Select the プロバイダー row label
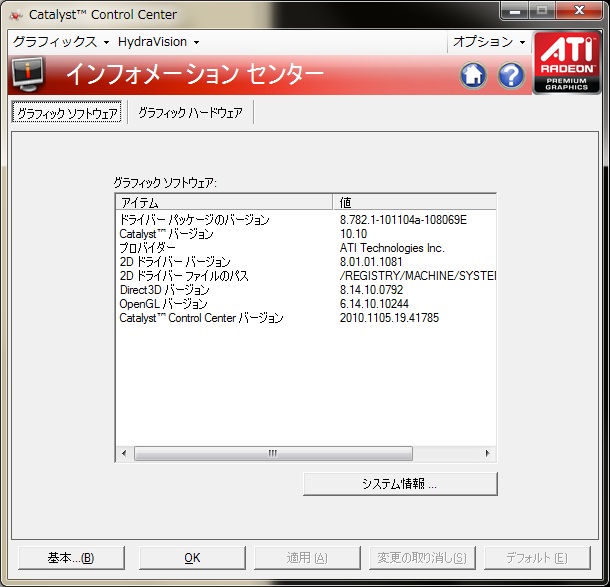 pyautogui.click(x=147, y=248)
